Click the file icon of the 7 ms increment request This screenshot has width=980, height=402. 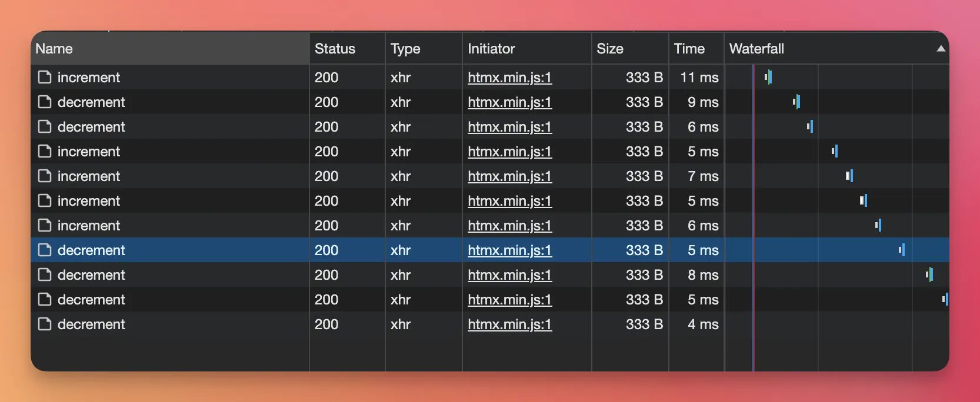tap(45, 176)
